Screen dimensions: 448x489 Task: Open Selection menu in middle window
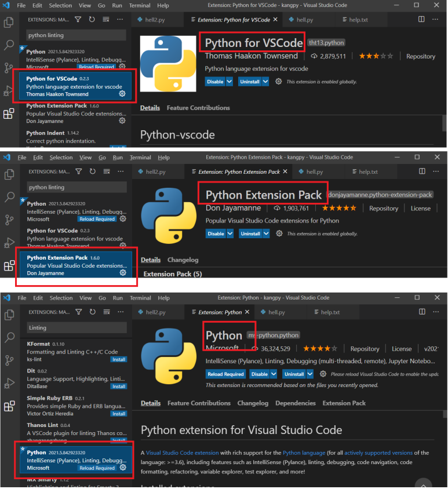pyautogui.click(x=61, y=158)
